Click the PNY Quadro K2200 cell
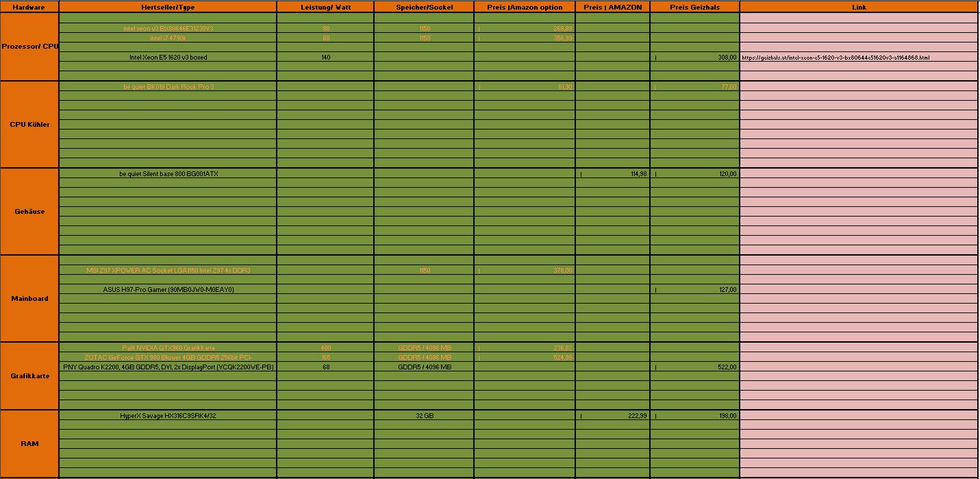Screen dimensions: 980x479 pyautogui.click(x=168, y=367)
